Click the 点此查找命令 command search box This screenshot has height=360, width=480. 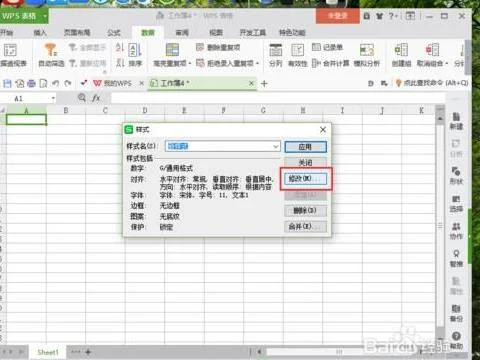point(432,83)
